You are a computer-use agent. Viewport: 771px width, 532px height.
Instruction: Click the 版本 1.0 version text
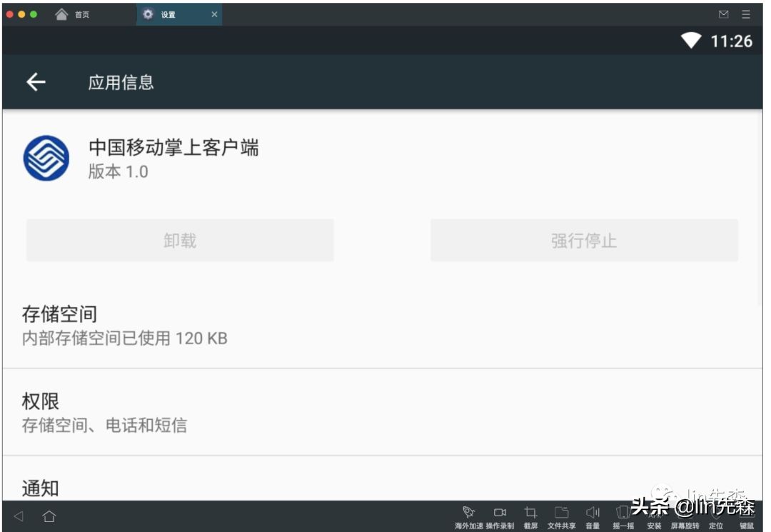(x=118, y=171)
